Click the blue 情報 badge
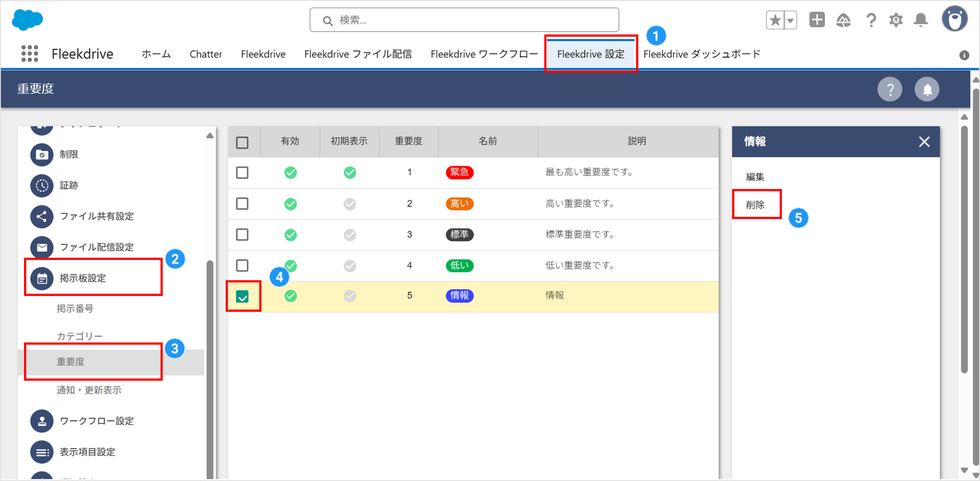This screenshot has width=980, height=481. pos(460,296)
